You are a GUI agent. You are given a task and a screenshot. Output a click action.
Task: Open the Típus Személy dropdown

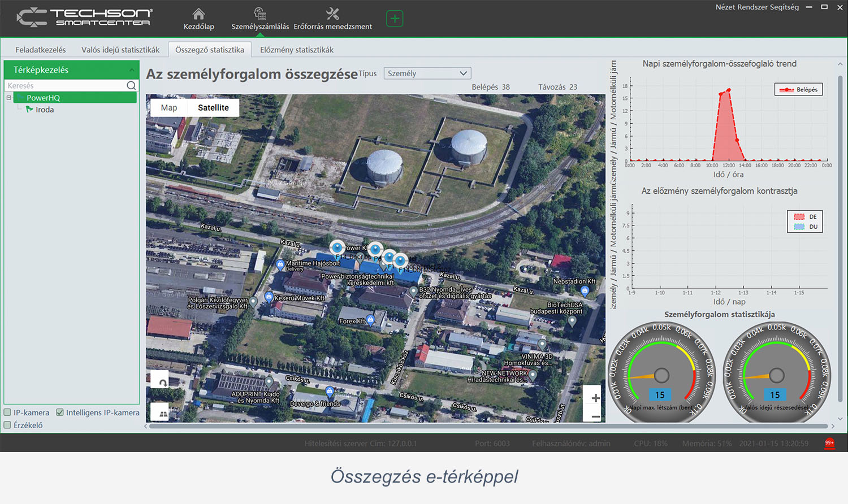click(x=427, y=73)
